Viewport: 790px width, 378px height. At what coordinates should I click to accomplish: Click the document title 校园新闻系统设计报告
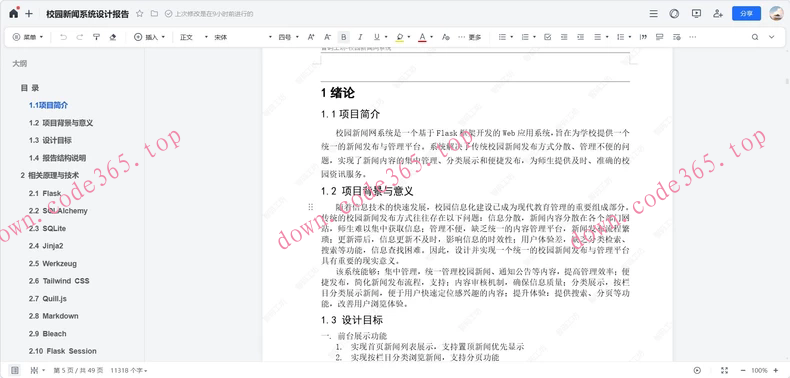[x=88, y=14]
